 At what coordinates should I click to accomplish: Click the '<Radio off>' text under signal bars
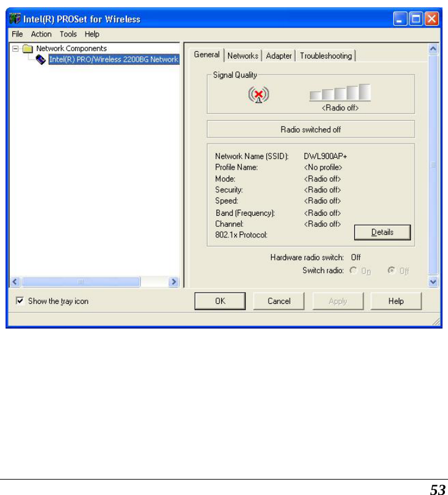click(340, 108)
